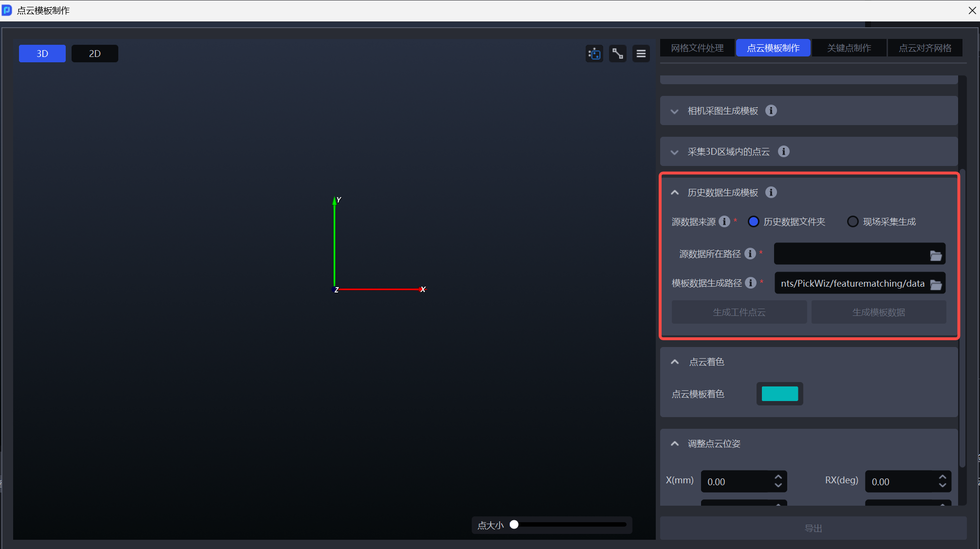Select the 历史数据文件夹 radio option
The height and width of the screenshot is (549, 980).
pos(754,221)
